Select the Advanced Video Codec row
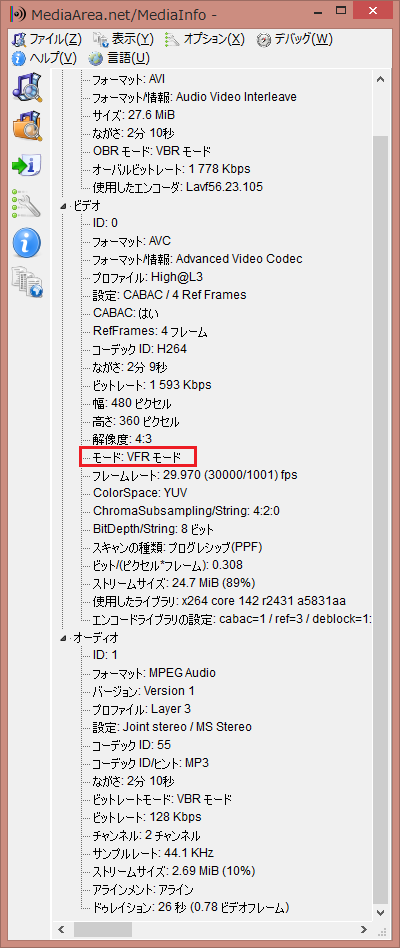The image size is (400, 948). click(197, 259)
